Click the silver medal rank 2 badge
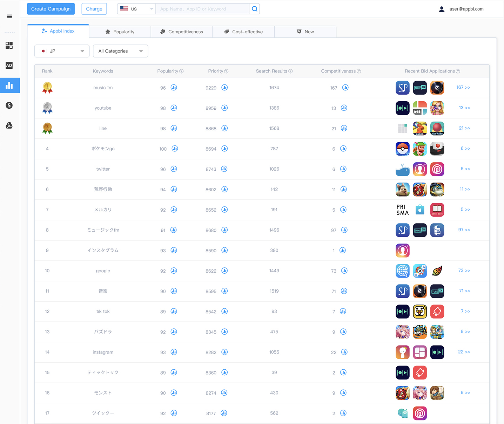Image resolution: width=504 pixels, height=424 pixels. point(47,108)
